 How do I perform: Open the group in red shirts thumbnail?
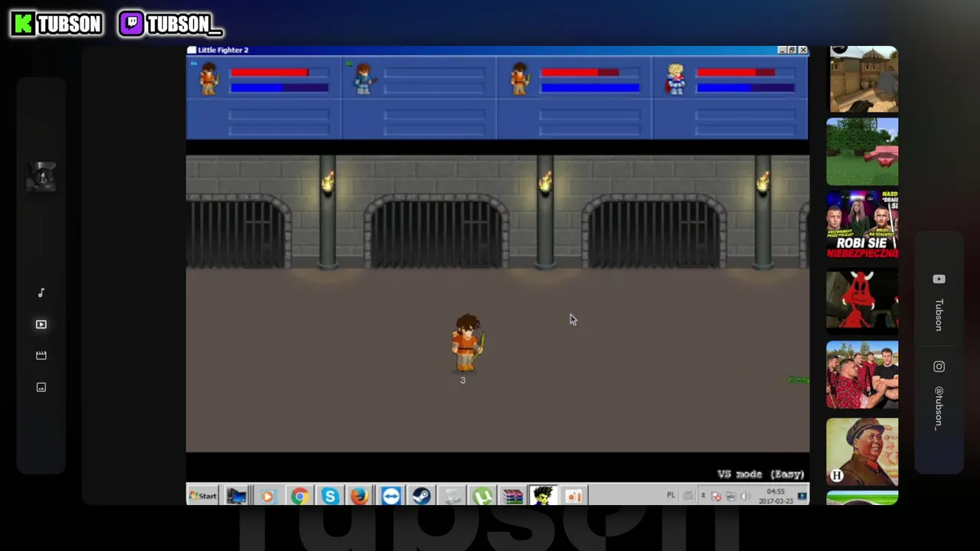862,374
